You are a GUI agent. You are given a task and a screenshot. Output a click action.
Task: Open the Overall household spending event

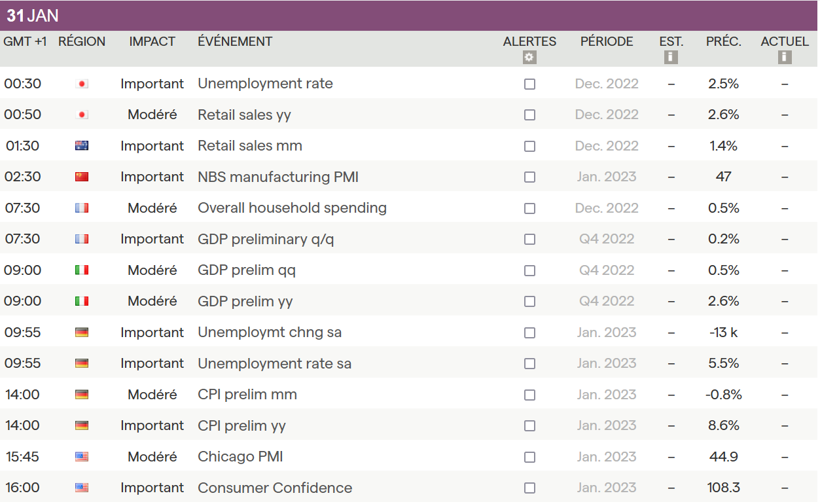tap(292, 208)
